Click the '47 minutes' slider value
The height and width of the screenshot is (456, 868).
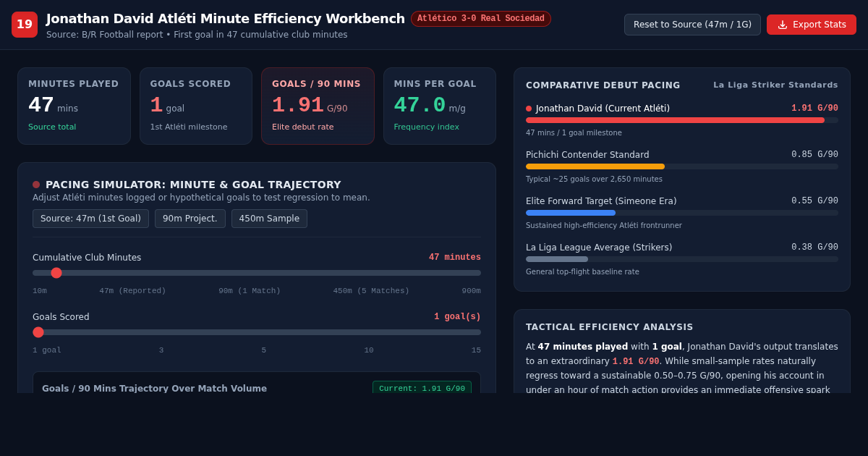click(x=455, y=258)
